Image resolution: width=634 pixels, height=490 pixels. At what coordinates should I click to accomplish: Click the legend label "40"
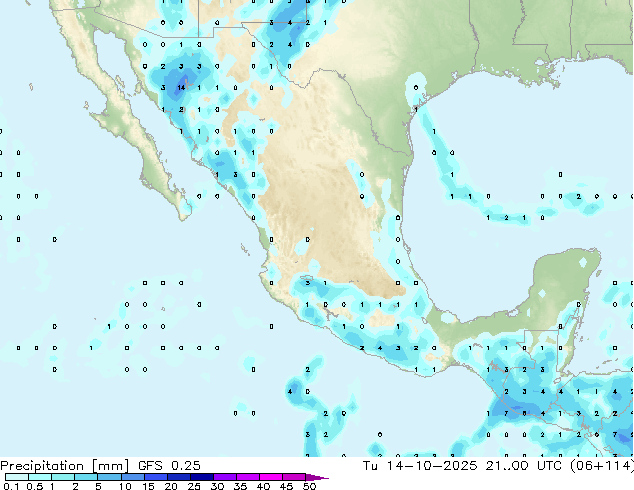[x=263, y=486]
